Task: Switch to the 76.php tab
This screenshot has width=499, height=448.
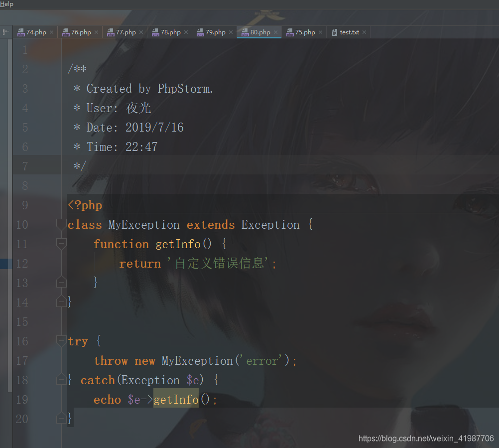Action: [x=80, y=32]
